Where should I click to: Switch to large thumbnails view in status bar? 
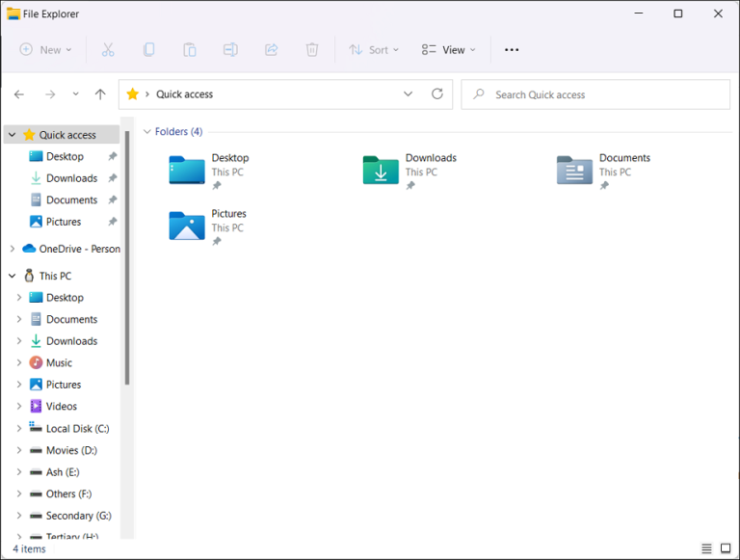pyautogui.click(x=726, y=548)
